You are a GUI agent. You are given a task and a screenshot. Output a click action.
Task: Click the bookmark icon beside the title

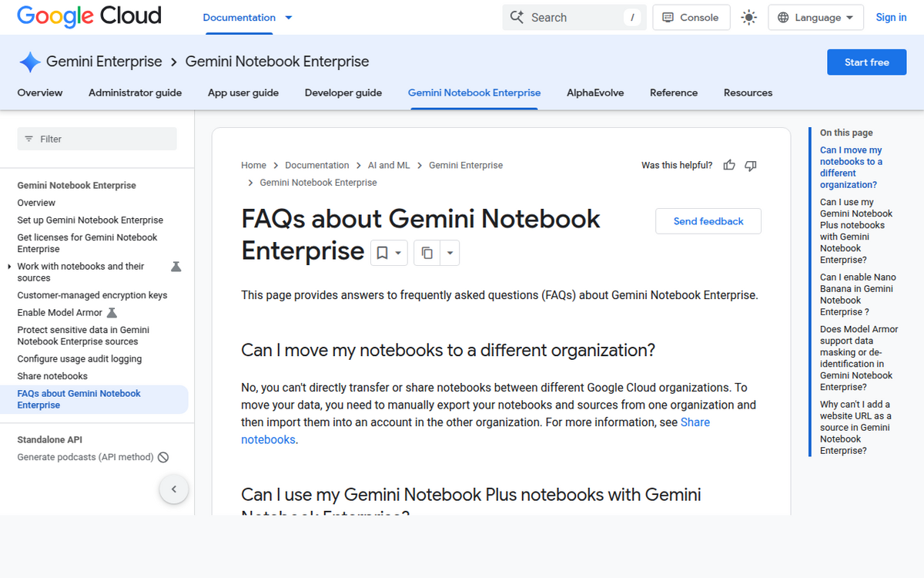[381, 253]
